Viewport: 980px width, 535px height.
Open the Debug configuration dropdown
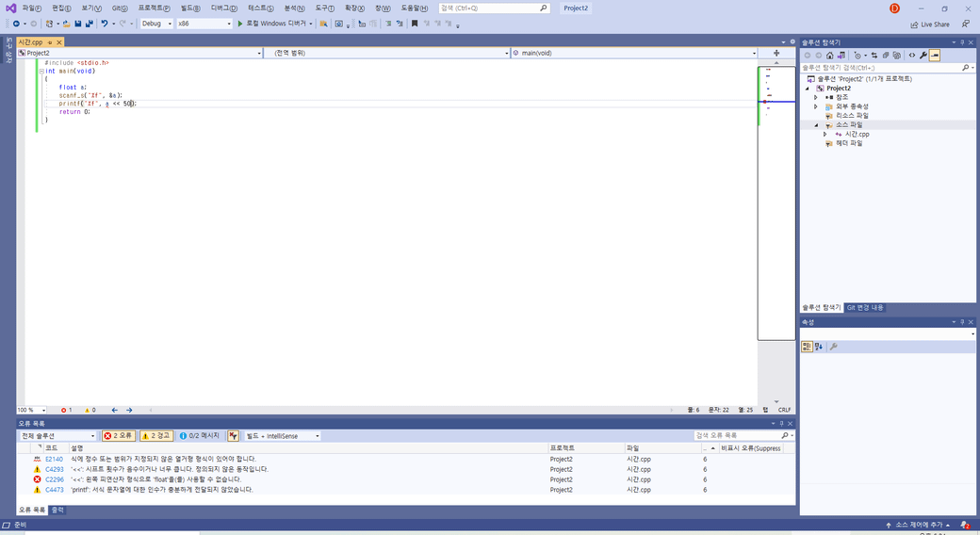pos(156,24)
